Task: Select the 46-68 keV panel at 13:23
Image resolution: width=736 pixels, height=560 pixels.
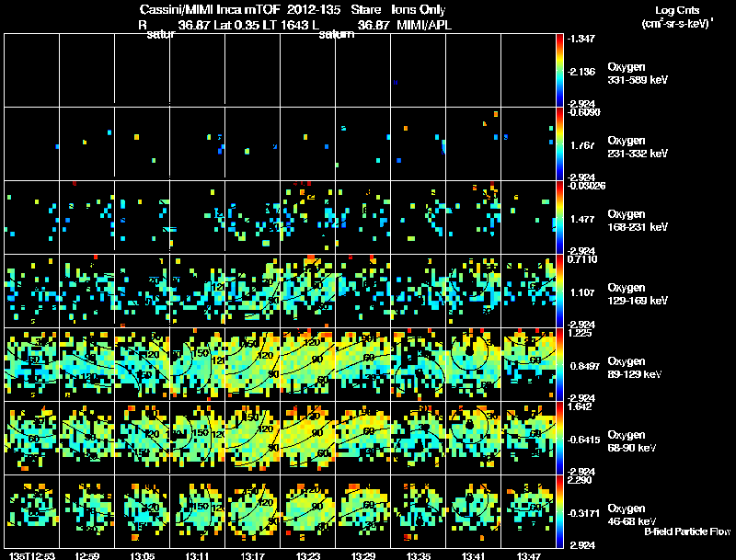Action: 308,511
